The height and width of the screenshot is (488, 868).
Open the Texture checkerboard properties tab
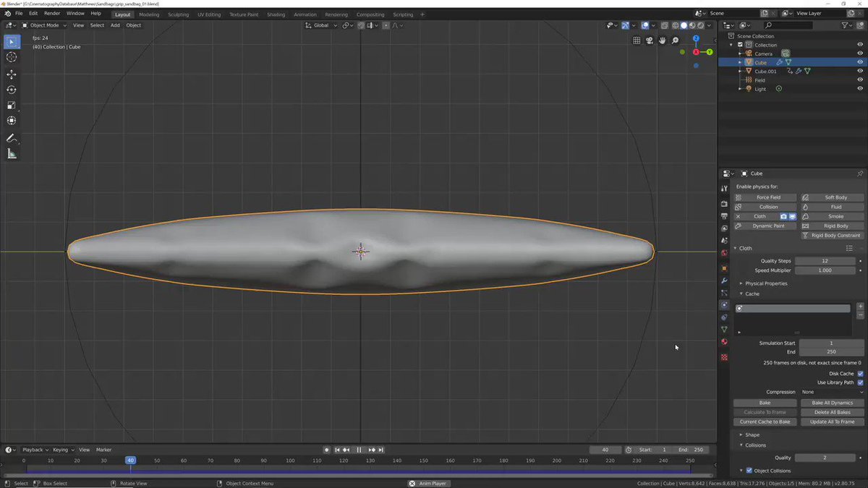724,357
